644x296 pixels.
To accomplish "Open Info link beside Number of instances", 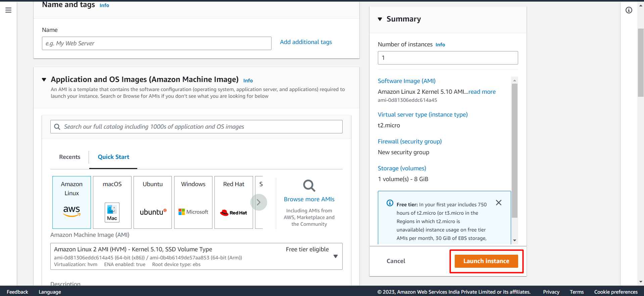I will pyautogui.click(x=440, y=45).
